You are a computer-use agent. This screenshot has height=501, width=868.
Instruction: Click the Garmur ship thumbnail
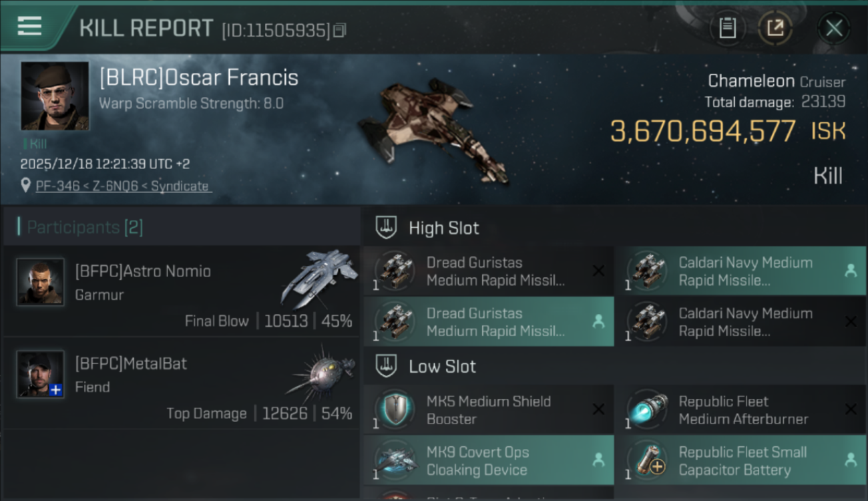(x=318, y=276)
